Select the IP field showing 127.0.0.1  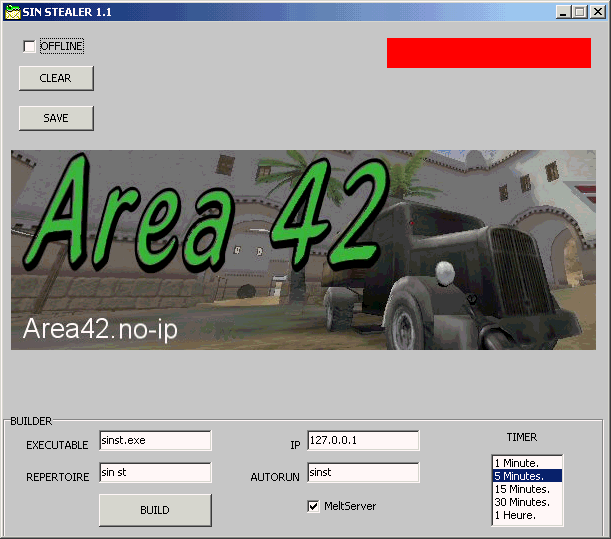(363, 441)
